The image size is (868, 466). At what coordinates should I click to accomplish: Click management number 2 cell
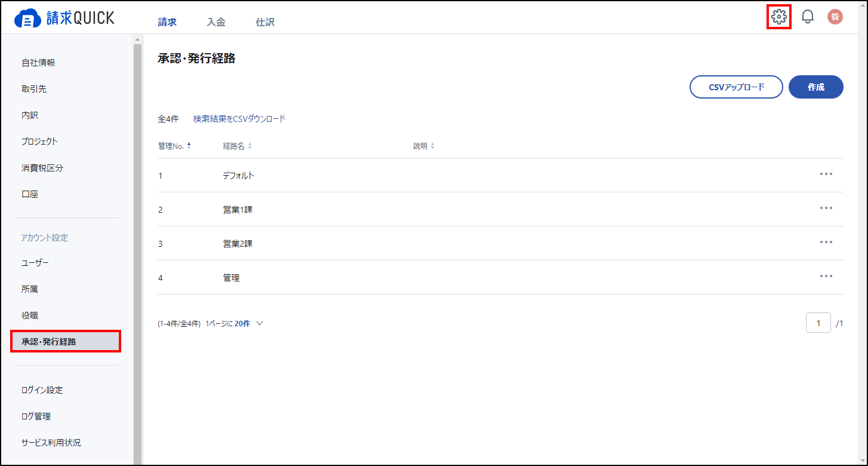(x=161, y=210)
